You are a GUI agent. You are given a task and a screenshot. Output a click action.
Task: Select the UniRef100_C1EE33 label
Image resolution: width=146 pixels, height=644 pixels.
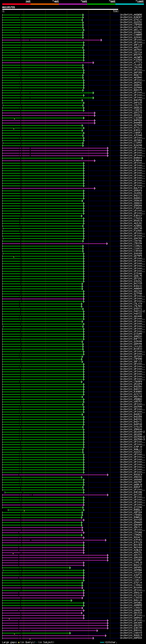[x=131, y=110]
